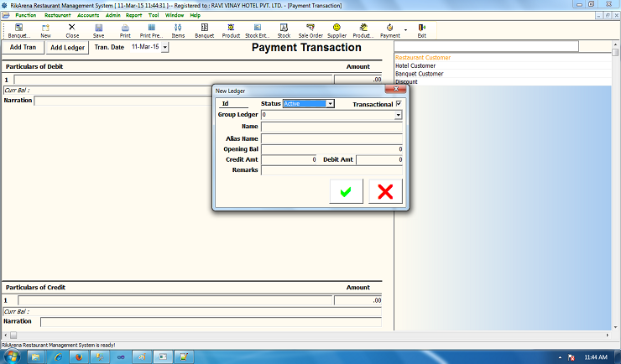This screenshot has height=364, width=621.
Task: Open the Banquet toolbar icon
Action: click(204, 31)
